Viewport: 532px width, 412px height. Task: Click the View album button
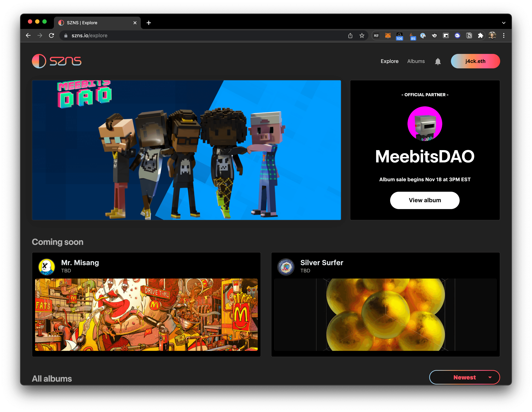coord(425,200)
